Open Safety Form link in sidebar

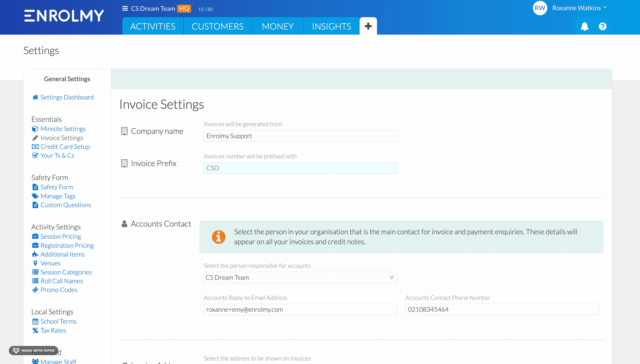click(x=57, y=187)
